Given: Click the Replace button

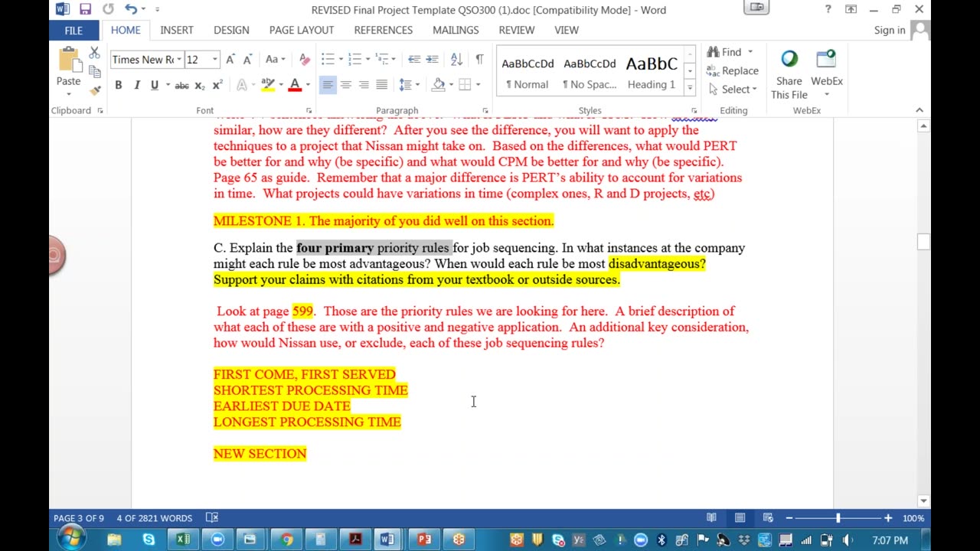Looking at the screenshot, I should point(733,70).
